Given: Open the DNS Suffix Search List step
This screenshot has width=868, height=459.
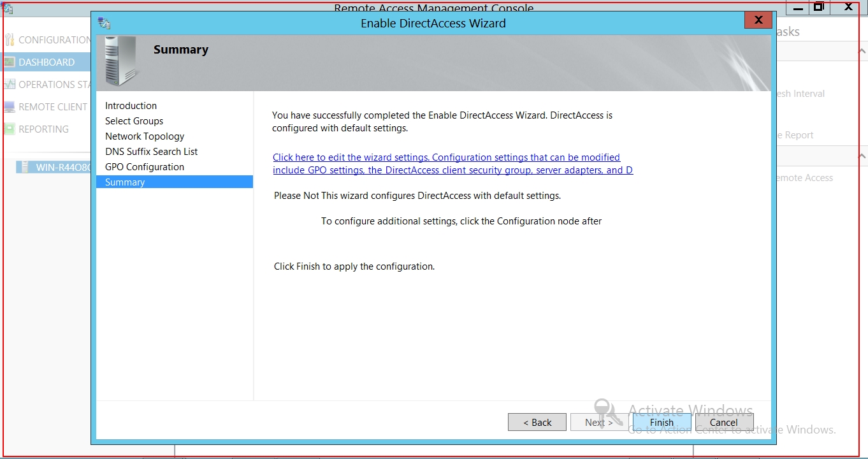Looking at the screenshot, I should [x=151, y=152].
